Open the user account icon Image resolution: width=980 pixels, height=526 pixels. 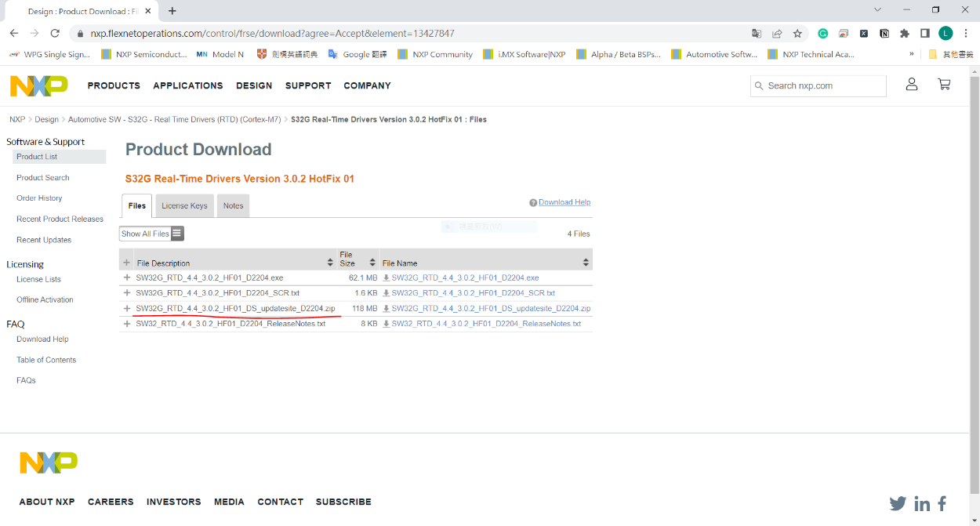click(x=912, y=84)
